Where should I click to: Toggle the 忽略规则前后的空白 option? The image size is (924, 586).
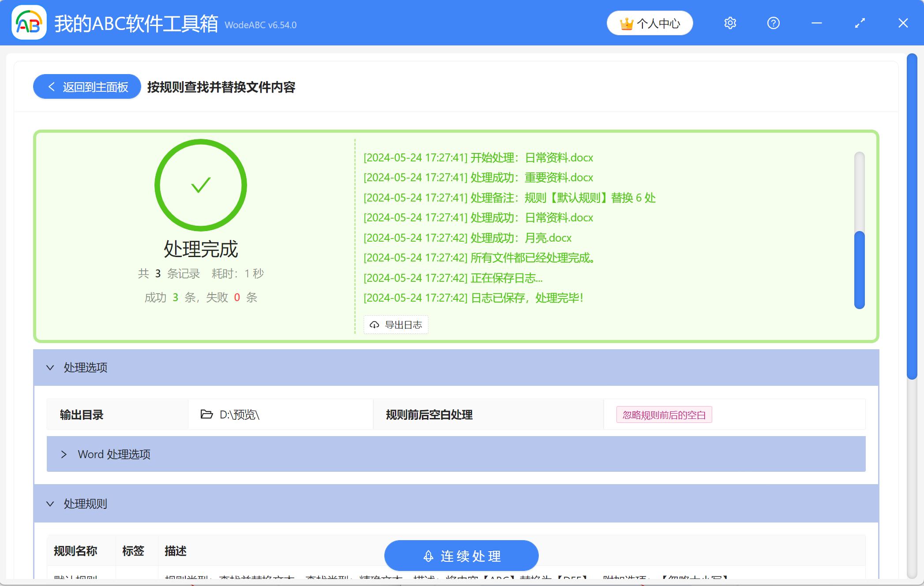tap(664, 414)
